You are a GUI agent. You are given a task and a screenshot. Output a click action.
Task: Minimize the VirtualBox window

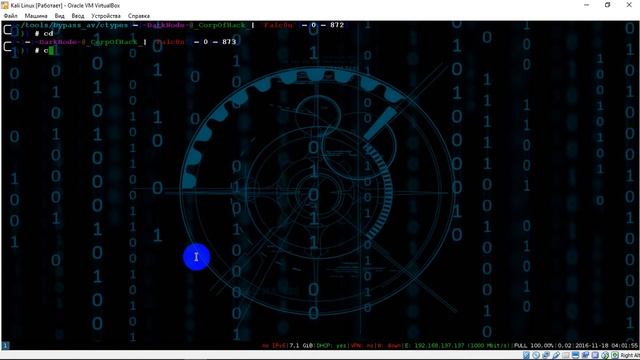(587, 5)
